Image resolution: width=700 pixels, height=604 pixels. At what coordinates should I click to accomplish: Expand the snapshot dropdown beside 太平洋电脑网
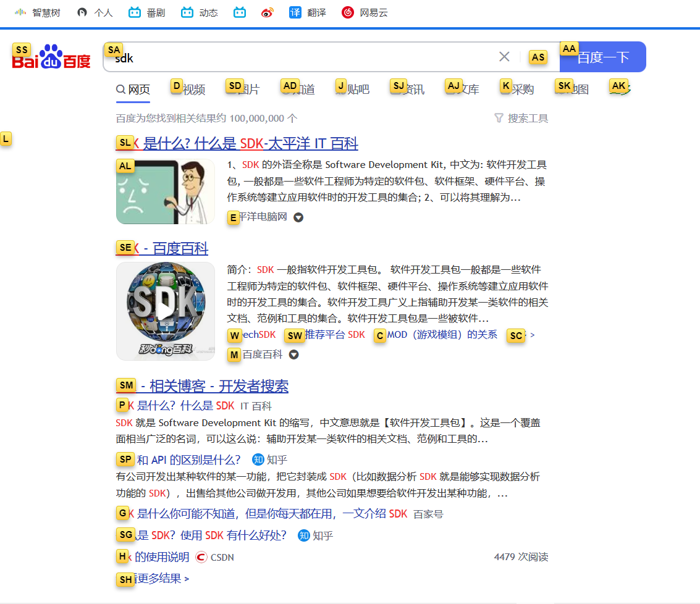[x=298, y=217]
